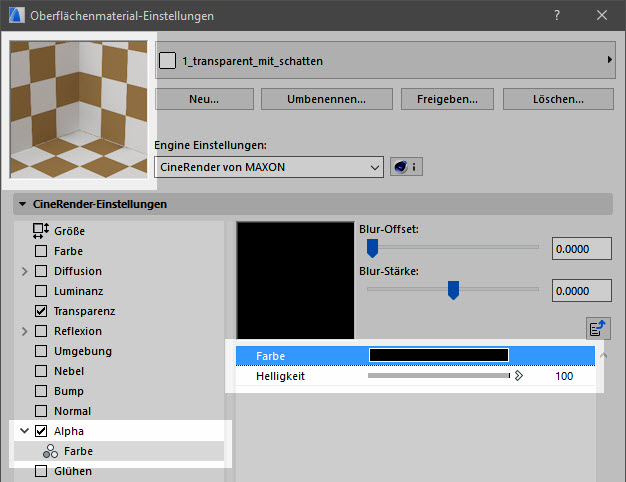626x482 pixels.
Task: Select the highlighted Farbe parameter row
Action: (415, 355)
